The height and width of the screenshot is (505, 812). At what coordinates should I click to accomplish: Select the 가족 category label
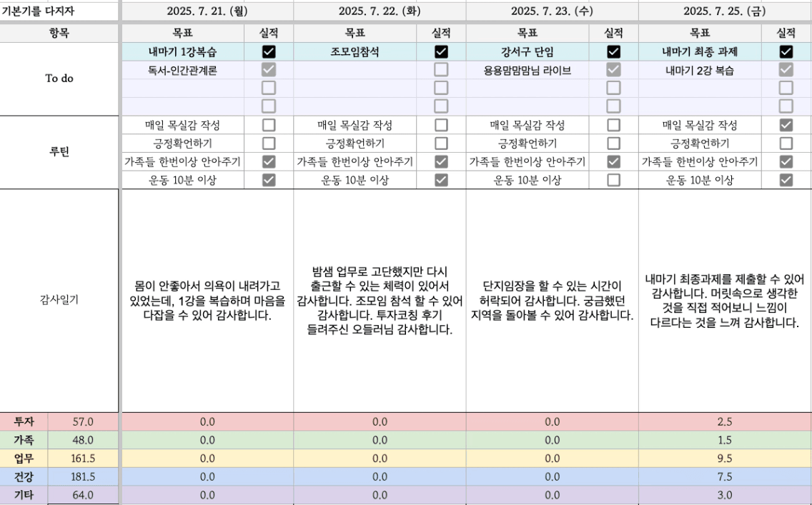pos(24,440)
